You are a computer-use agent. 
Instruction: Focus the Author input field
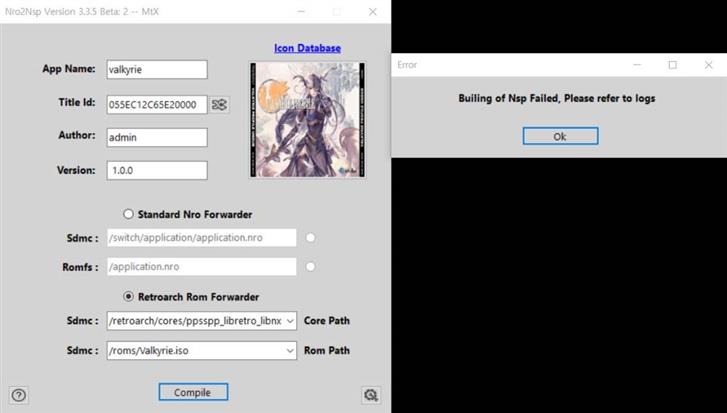coord(156,137)
